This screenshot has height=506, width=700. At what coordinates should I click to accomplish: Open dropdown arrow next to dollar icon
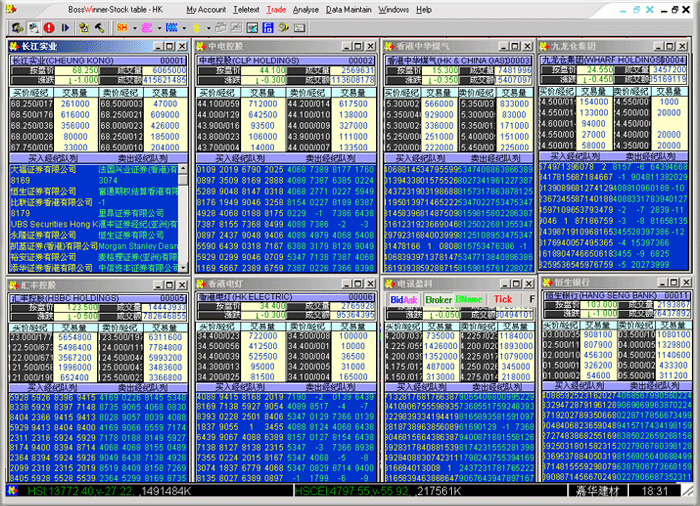pyautogui.click(x=208, y=28)
